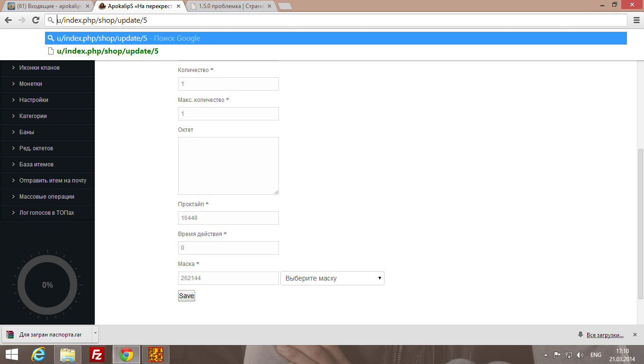This screenshot has height=364, width=644.
Task: Click the Количество input field
Action: (228, 84)
